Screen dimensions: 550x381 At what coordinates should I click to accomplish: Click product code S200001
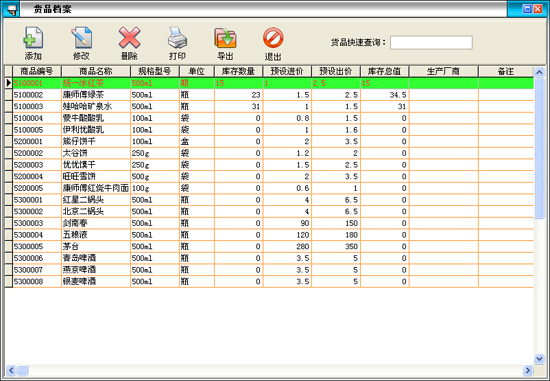pos(28,141)
